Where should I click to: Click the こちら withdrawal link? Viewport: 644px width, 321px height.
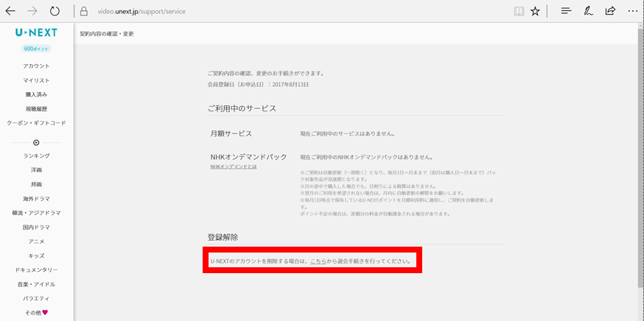318,261
